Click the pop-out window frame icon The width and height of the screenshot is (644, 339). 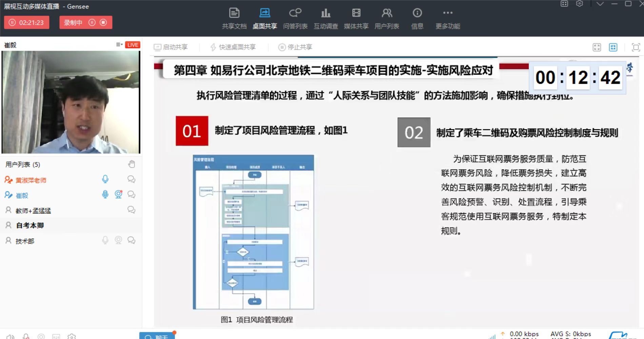636,47
